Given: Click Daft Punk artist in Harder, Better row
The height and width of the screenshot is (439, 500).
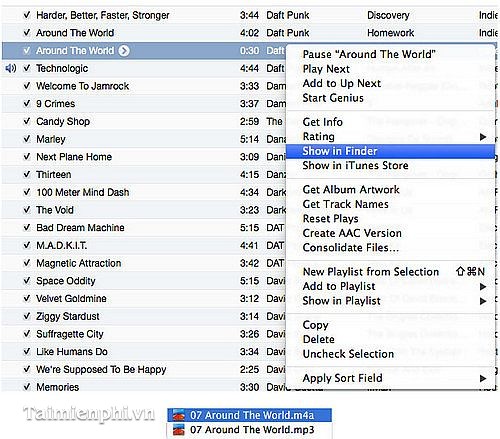Looking at the screenshot, I should pyautogui.click(x=288, y=15).
